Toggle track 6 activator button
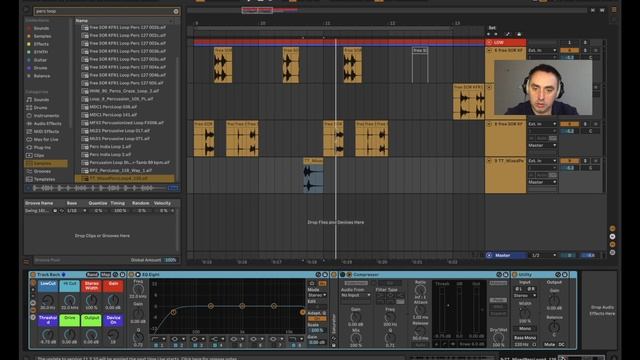This screenshot has width=640, height=360. (x=569, y=51)
